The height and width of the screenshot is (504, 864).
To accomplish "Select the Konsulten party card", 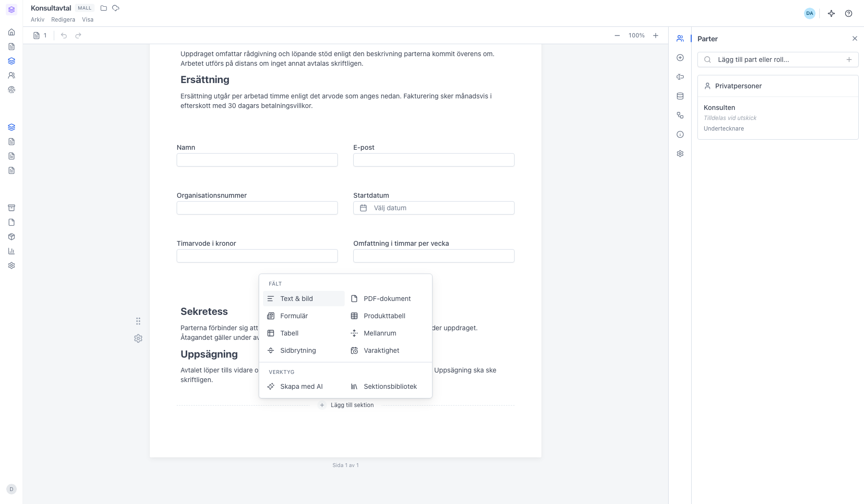I will [778, 118].
